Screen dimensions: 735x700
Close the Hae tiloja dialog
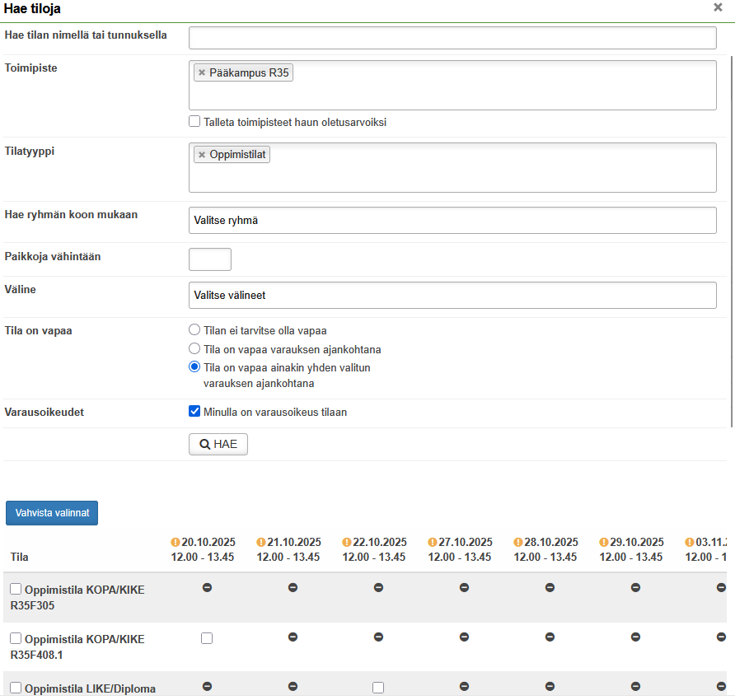(718, 7)
